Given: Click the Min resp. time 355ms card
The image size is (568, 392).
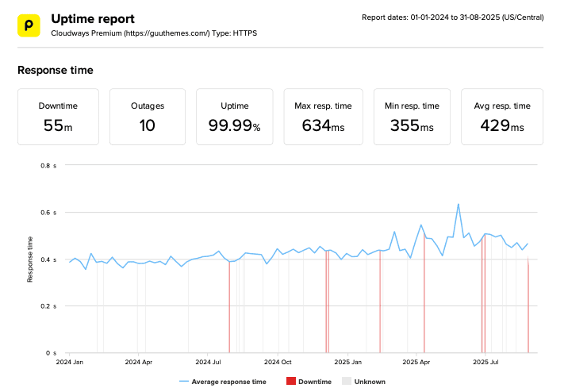Looking at the screenshot, I should [413, 117].
